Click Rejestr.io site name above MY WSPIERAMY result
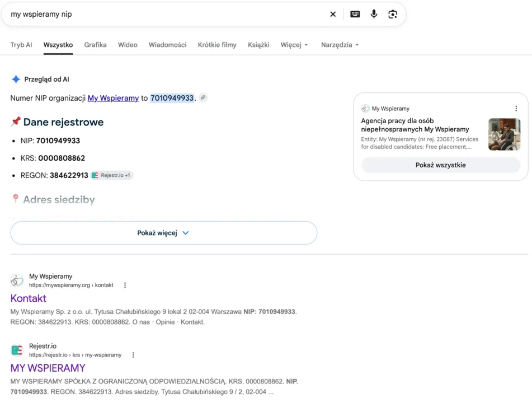The width and height of the screenshot is (532, 403). pos(43,346)
